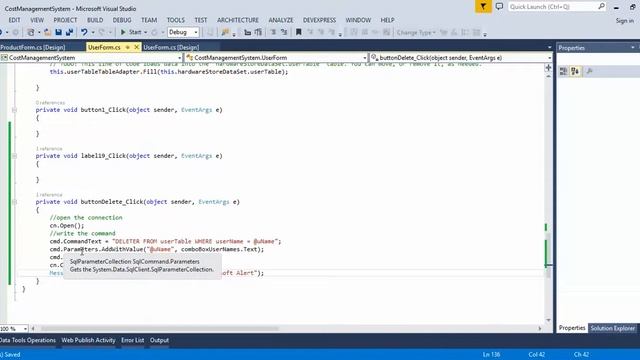Click the Sign in link
This screenshot has height=360, width=640.
[x=625, y=20]
